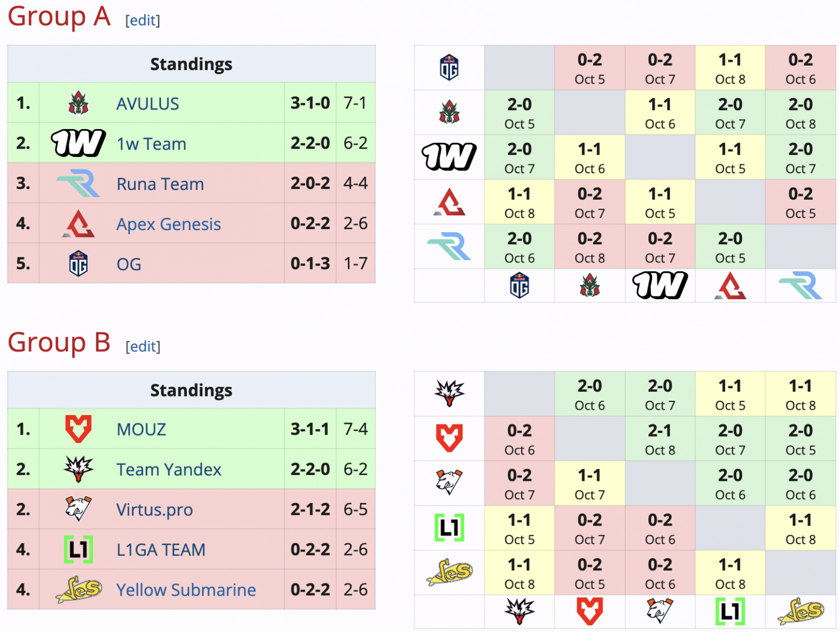Select the MOUZ 2-1 Oct 8 result cell
Viewport: 840px width, 632px height.
(x=659, y=439)
